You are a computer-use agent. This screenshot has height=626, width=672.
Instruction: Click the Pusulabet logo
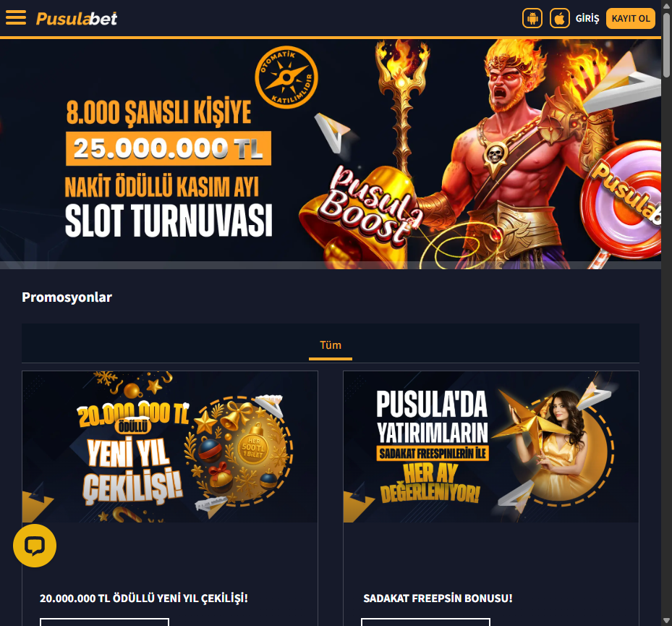(x=77, y=18)
